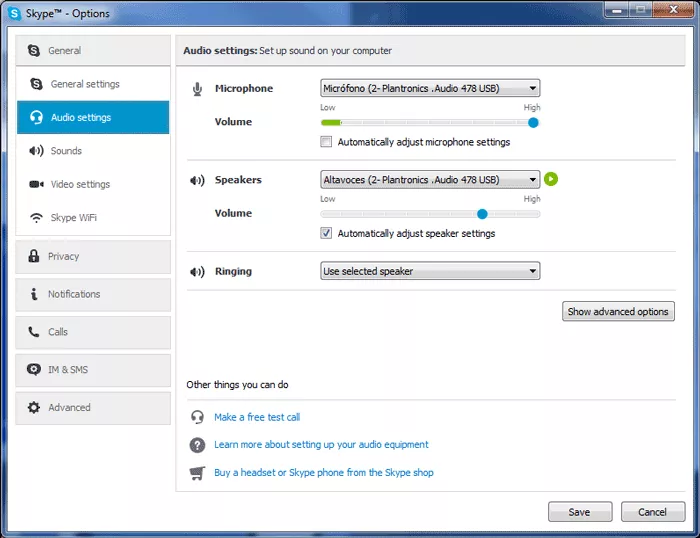
Task: Click the camera icon beside Video settings
Action: (36, 184)
